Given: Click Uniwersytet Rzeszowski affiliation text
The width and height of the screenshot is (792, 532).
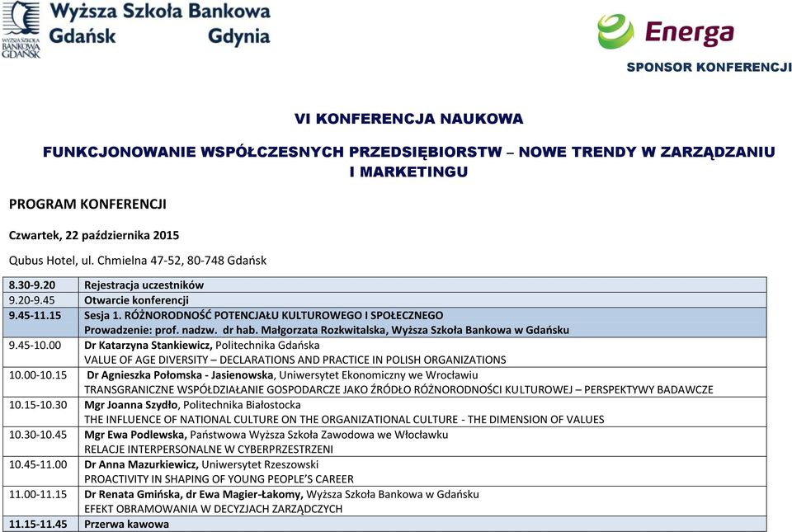Looking at the screenshot, I should click(x=260, y=464).
